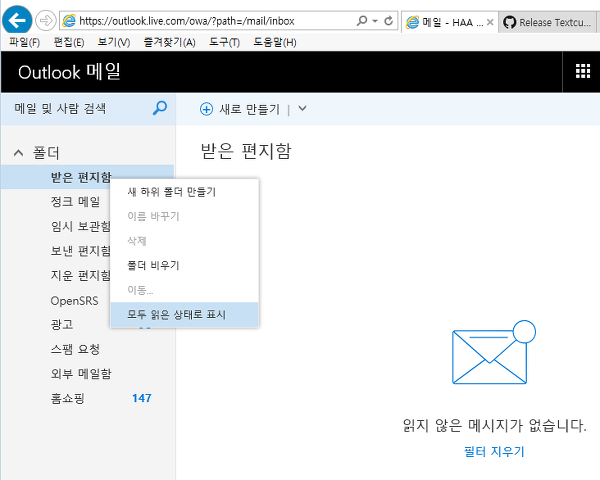Expand the 새로 만들기 dropdown chevron
Image resolution: width=600 pixels, height=480 pixels.
point(302,109)
